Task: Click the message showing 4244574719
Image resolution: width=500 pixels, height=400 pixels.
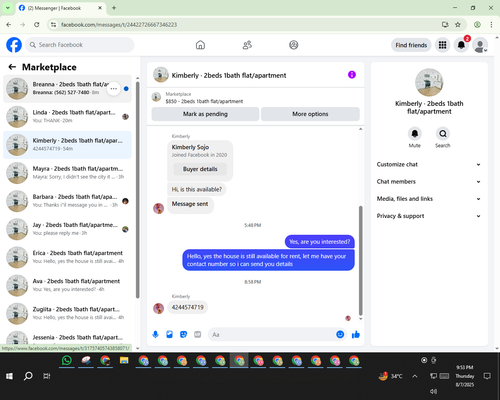Action: 187,307
